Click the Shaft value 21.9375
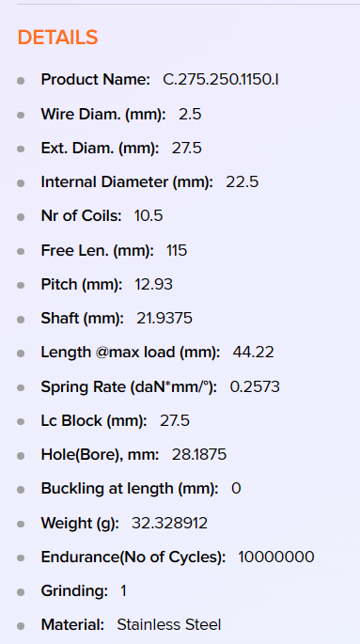This screenshot has width=360, height=644. point(164,319)
